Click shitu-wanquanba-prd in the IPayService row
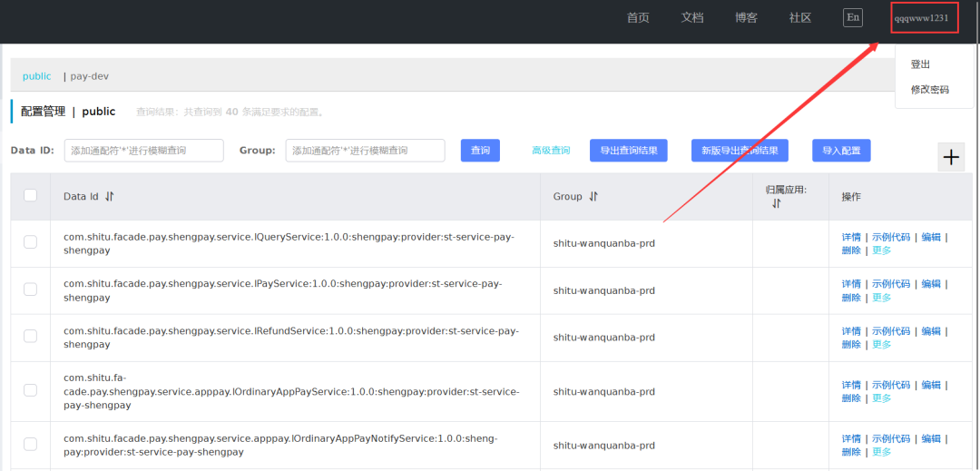 tap(603, 290)
